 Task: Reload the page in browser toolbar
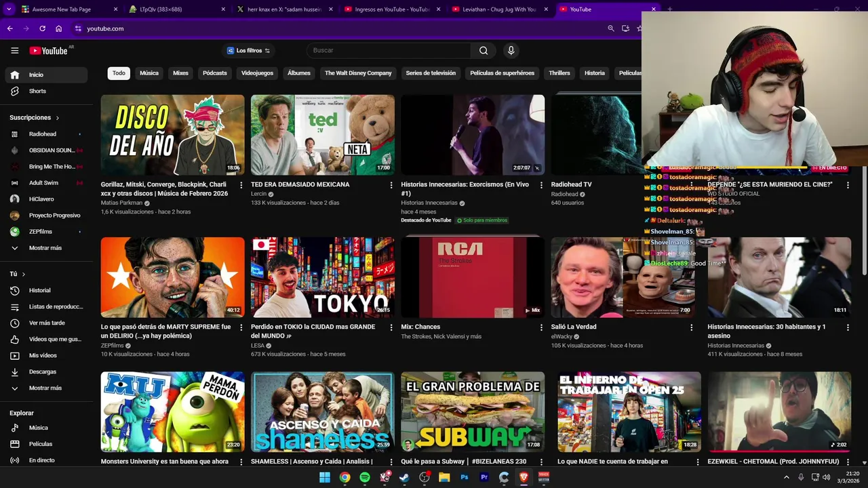click(42, 28)
